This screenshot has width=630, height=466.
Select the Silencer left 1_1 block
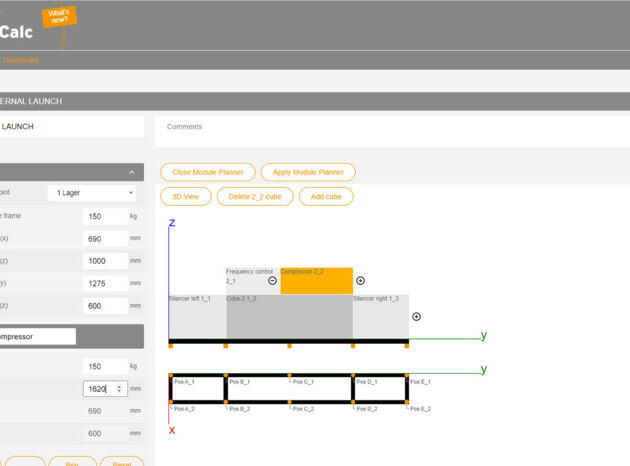coord(197,317)
